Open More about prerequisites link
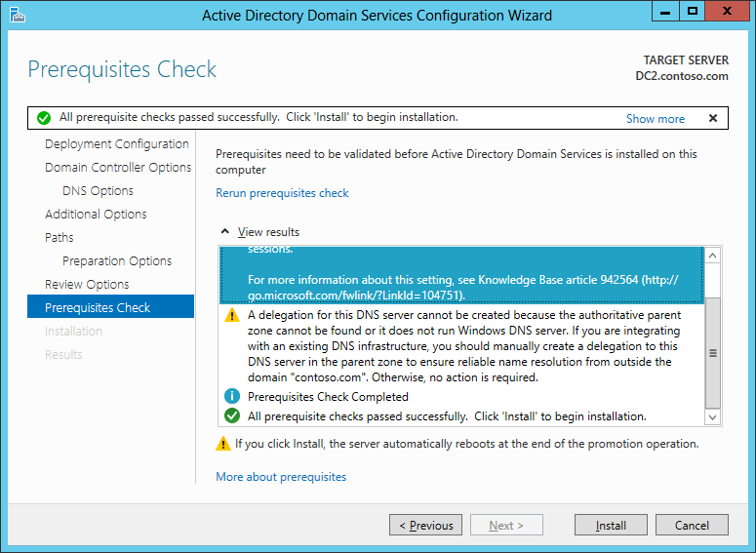The image size is (756, 553). pyautogui.click(x=281, y=477)
